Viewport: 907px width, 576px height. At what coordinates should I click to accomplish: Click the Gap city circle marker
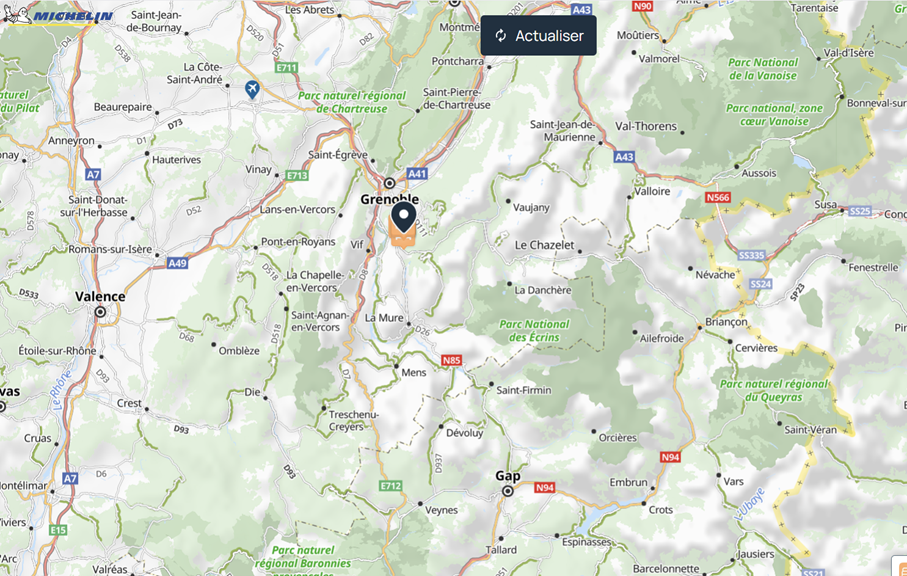508,491
